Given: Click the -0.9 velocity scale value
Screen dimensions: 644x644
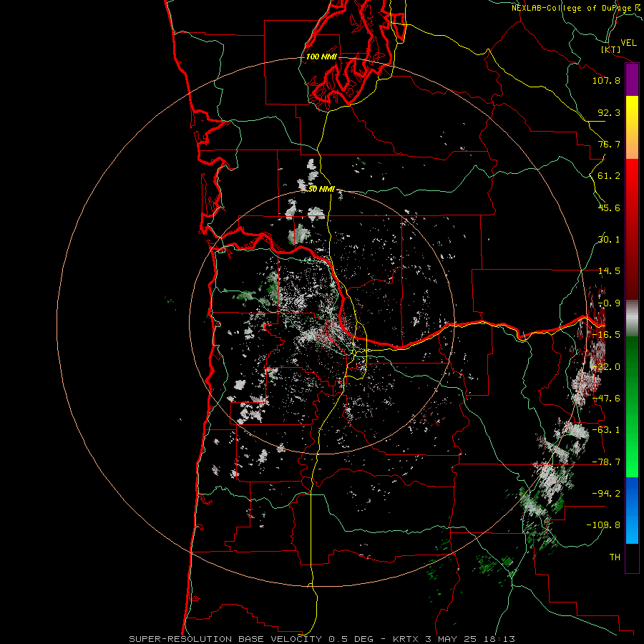Looking at the screenshot, I should pyautogui.click(x=609, y=303).
